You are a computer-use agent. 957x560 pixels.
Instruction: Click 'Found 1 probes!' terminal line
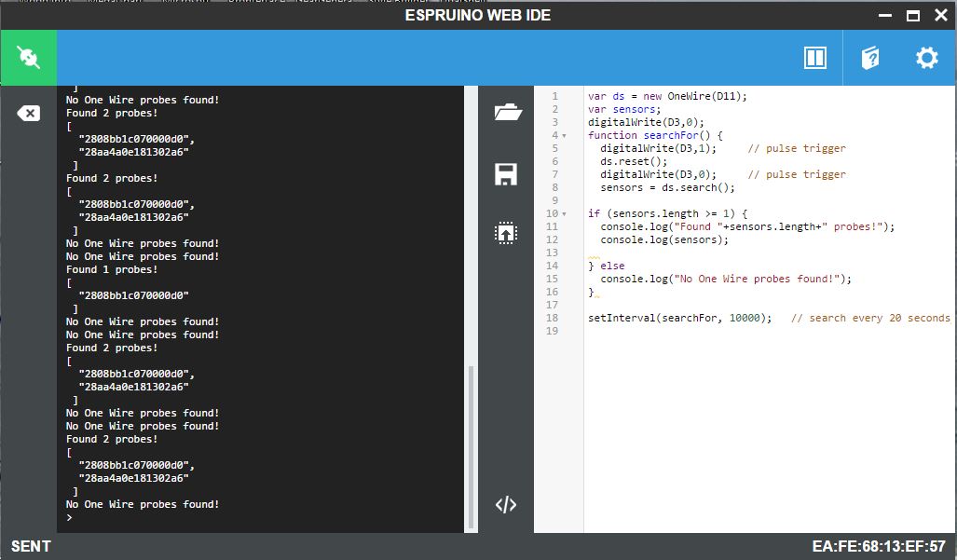tap(112, 269)
